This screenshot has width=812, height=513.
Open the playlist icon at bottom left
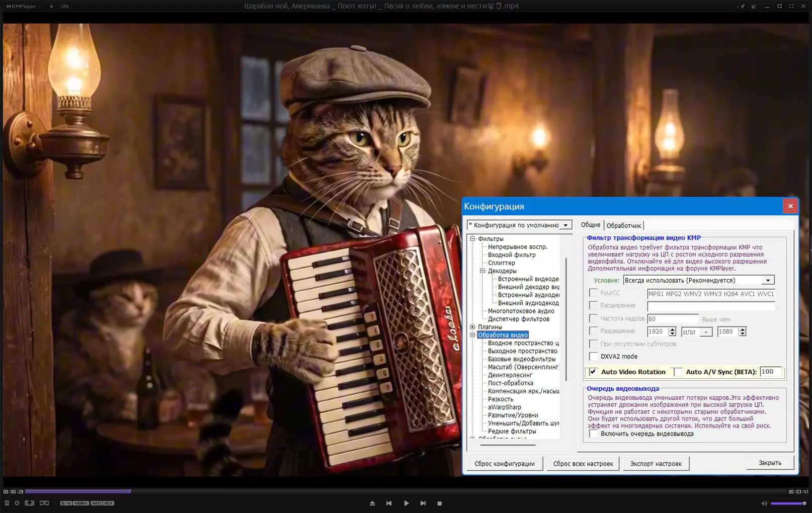point(7,503)
